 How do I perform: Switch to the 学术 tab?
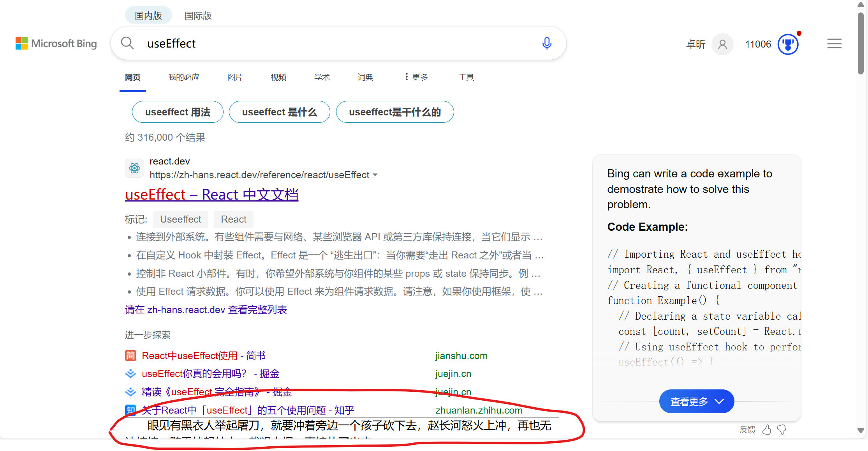[x=322, y=77]
